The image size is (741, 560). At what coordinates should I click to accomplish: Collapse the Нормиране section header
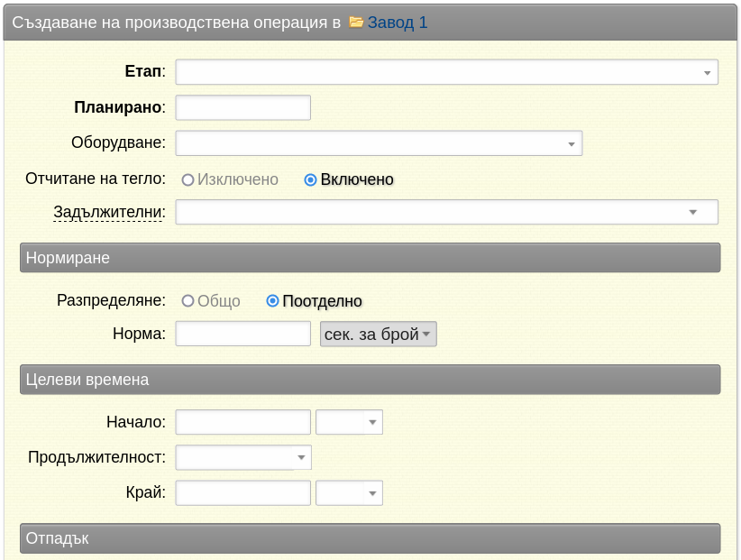point(370,258)
